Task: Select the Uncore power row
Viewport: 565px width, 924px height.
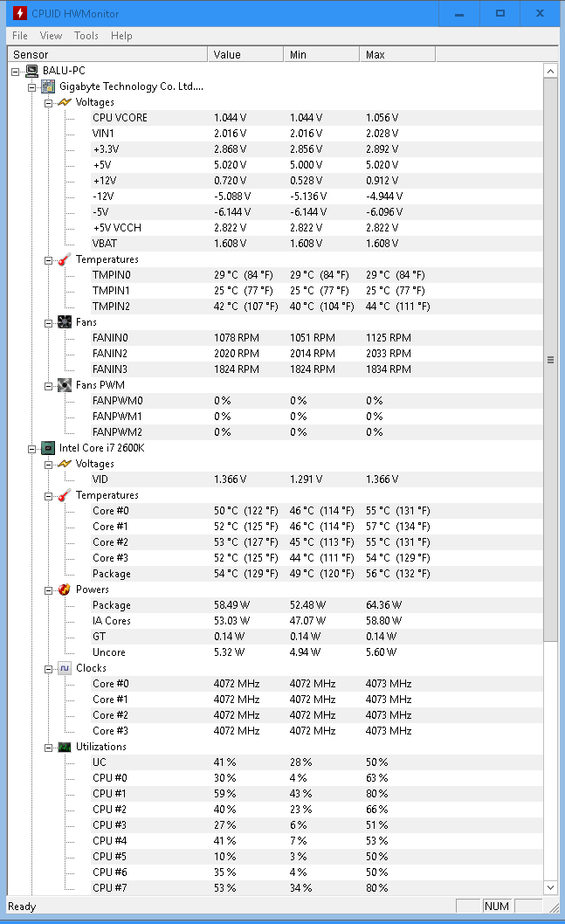Action: click(316, 652)
